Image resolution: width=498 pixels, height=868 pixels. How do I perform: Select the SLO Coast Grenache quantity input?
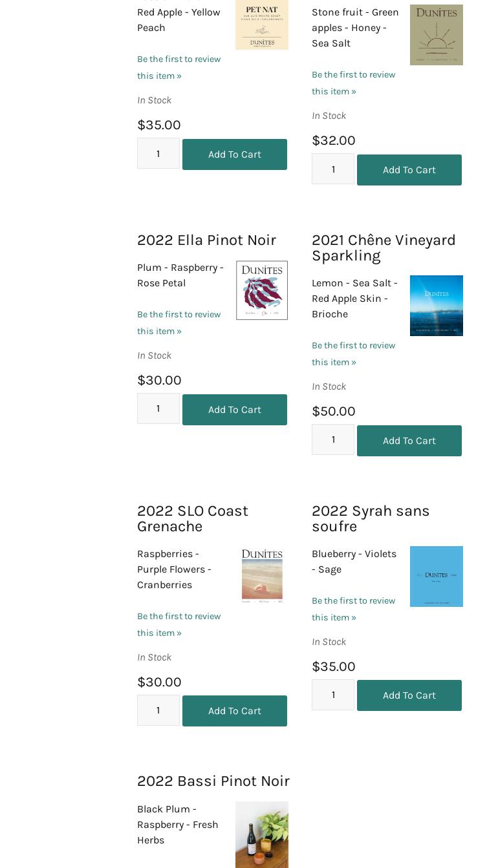[158, 710]
